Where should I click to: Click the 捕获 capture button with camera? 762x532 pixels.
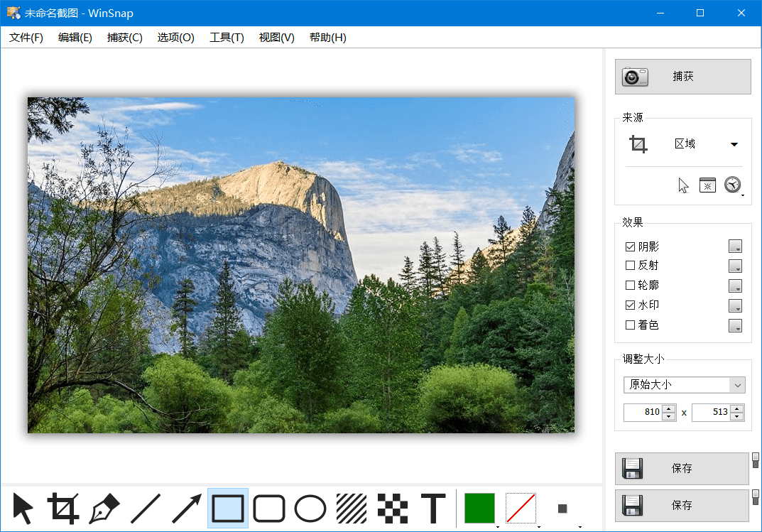(682, 77)
